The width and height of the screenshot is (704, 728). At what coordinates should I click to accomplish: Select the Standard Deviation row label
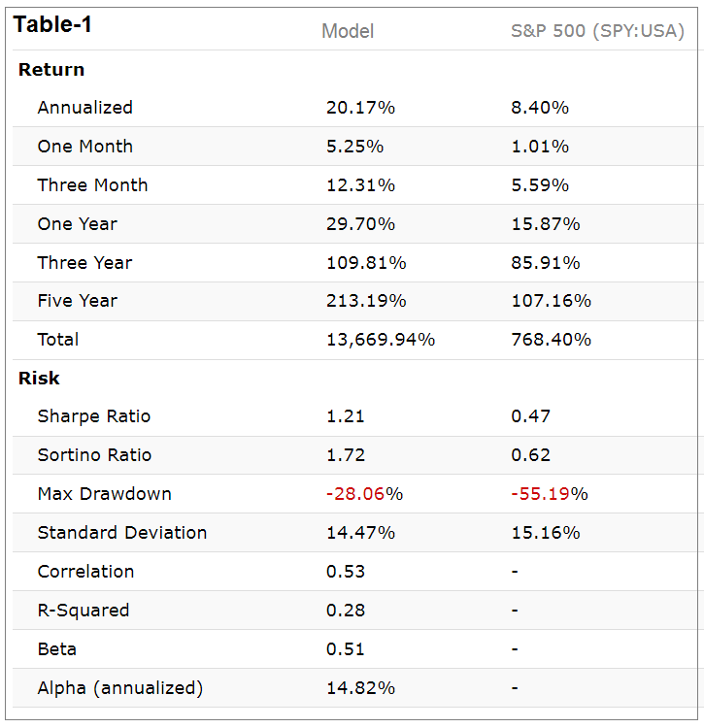point(122,533)
